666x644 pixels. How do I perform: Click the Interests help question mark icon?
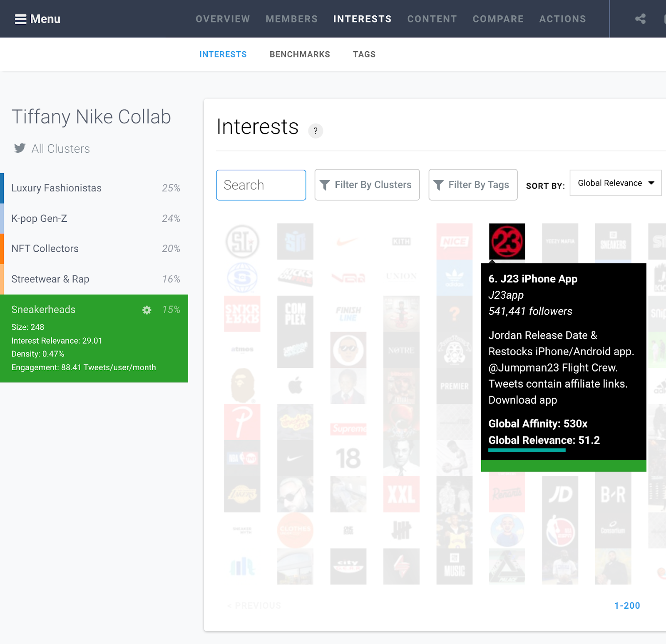(316, 131)
